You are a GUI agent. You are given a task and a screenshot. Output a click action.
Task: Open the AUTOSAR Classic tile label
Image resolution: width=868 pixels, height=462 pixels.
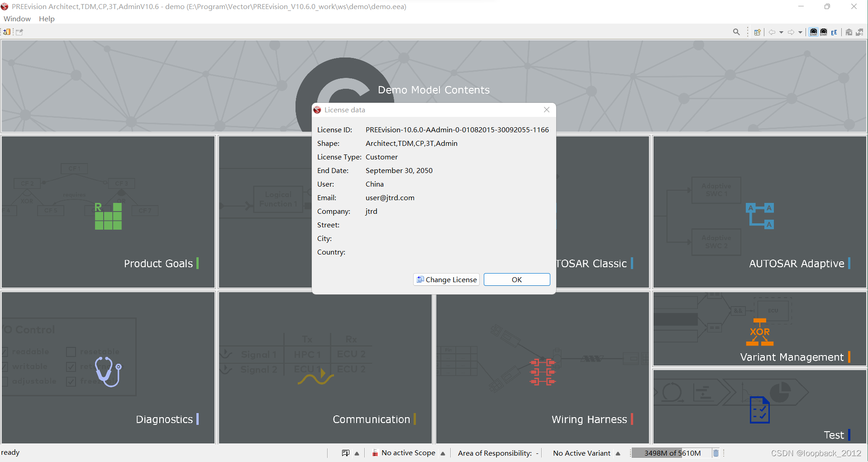(591, 264)
